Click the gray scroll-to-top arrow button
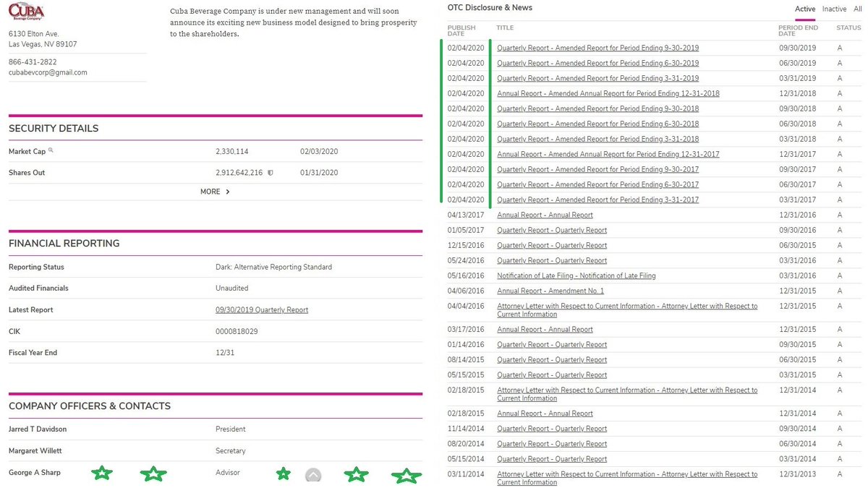868x488 pixels. tap(312, 475)
